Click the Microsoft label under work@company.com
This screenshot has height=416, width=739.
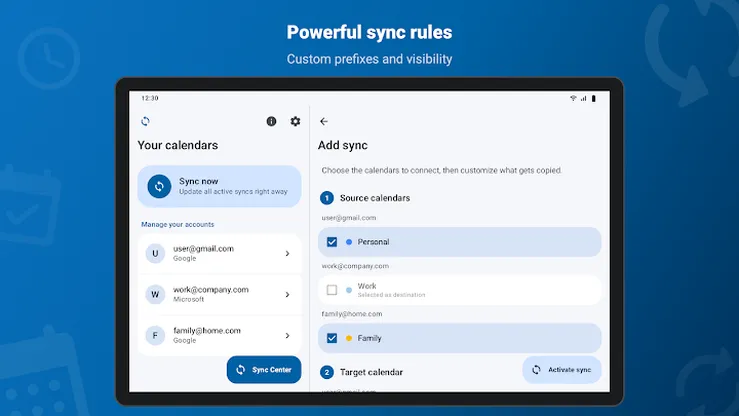(x=189, y=299)
